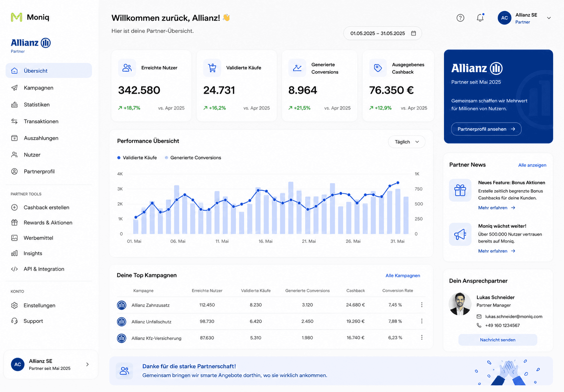The height and width of the screenshot is (392, 564).
Task: Click the AC avatar in top header
Action: [504, 18]
